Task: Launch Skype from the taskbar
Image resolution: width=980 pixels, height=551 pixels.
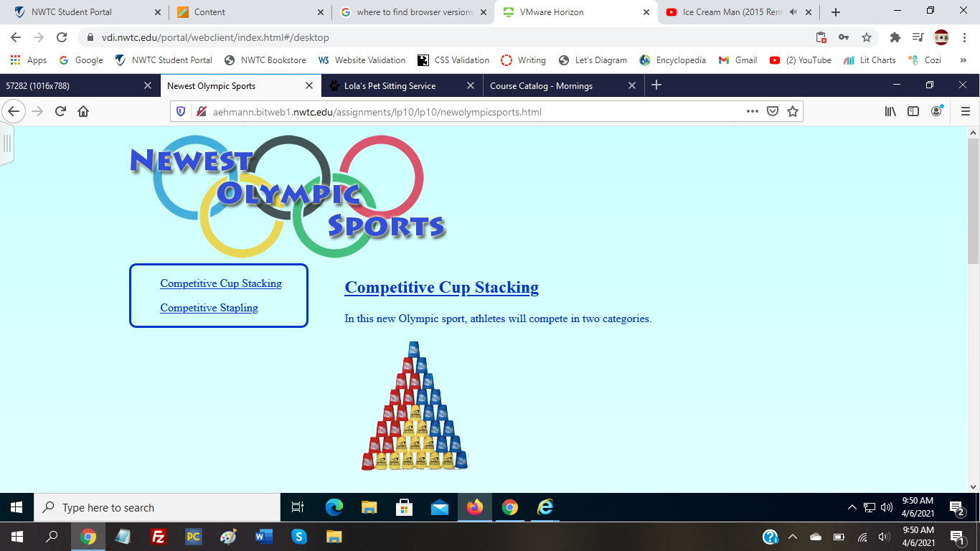Action: click(x=299, y=536)
